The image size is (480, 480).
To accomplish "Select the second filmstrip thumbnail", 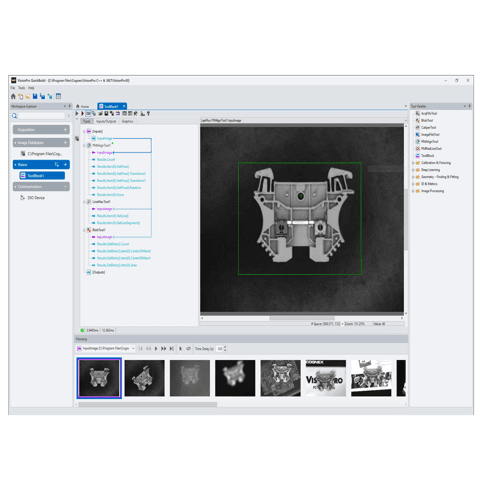I will (x=144, y=378).
